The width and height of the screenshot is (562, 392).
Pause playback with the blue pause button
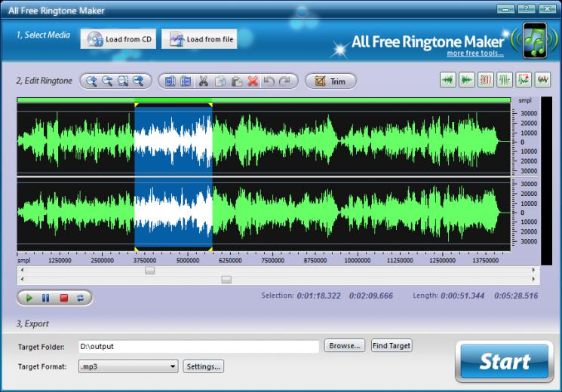[x=46, y=298]
